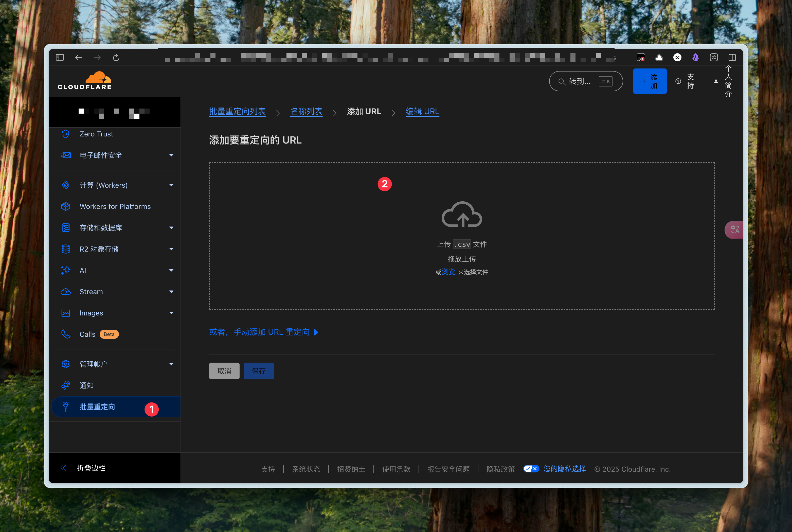
Task: Expand R2 对象存储 submenu arrow
Action: tap(171, 249)
